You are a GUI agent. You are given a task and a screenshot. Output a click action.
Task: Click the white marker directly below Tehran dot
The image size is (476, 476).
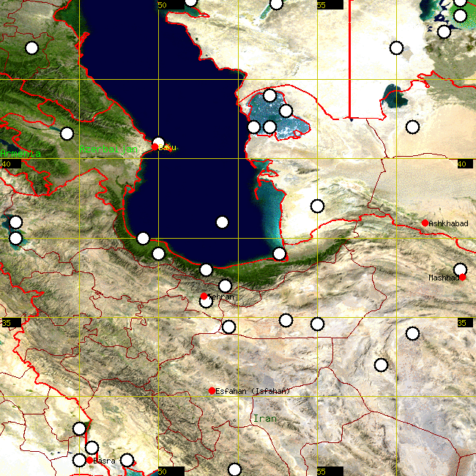point(206,302)
